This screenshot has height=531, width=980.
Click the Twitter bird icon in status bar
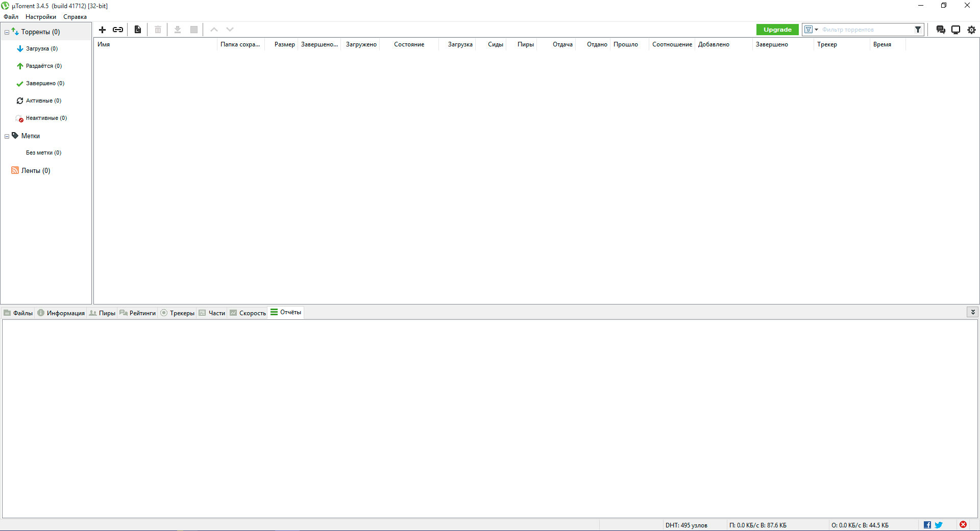[x=938, y=525]
